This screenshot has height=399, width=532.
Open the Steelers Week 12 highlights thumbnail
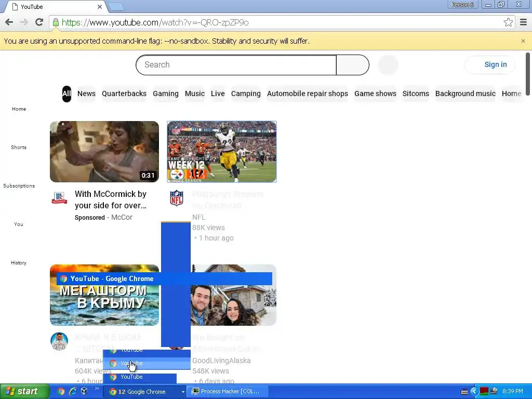(x=221, y=152)
